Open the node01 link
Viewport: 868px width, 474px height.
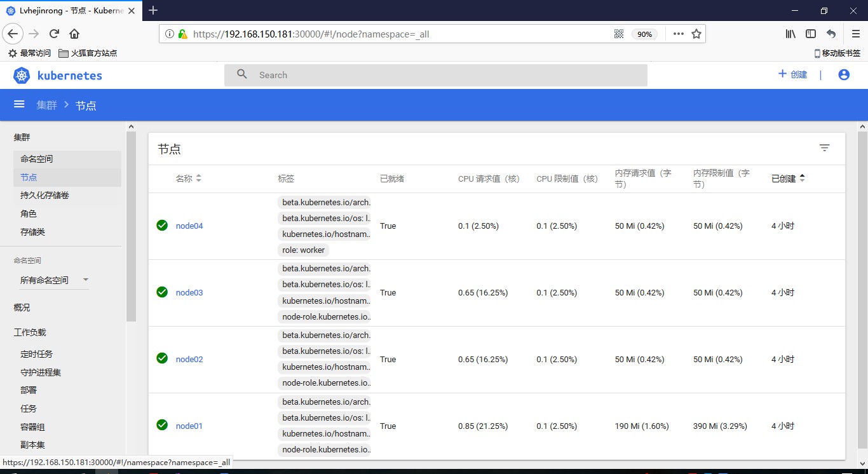click(x=189, y=426)
